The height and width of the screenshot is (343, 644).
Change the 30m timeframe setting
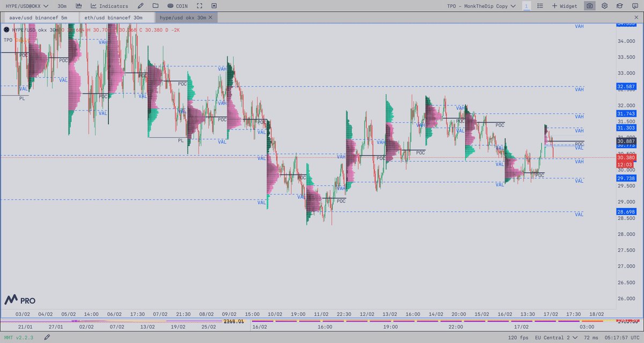pyautogui.click(x=62, y=6)
